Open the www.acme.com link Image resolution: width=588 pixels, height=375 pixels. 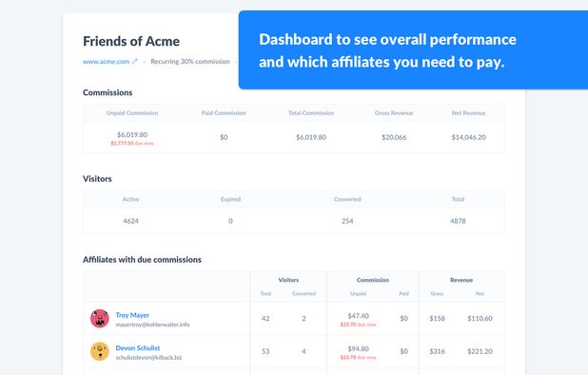[x=107, y=62]
